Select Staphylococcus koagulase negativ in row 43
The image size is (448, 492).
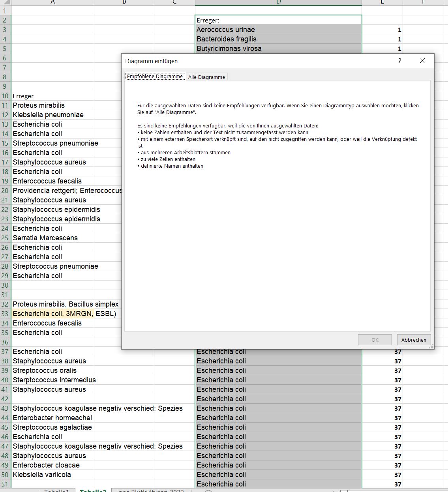(x=52, y=408)
